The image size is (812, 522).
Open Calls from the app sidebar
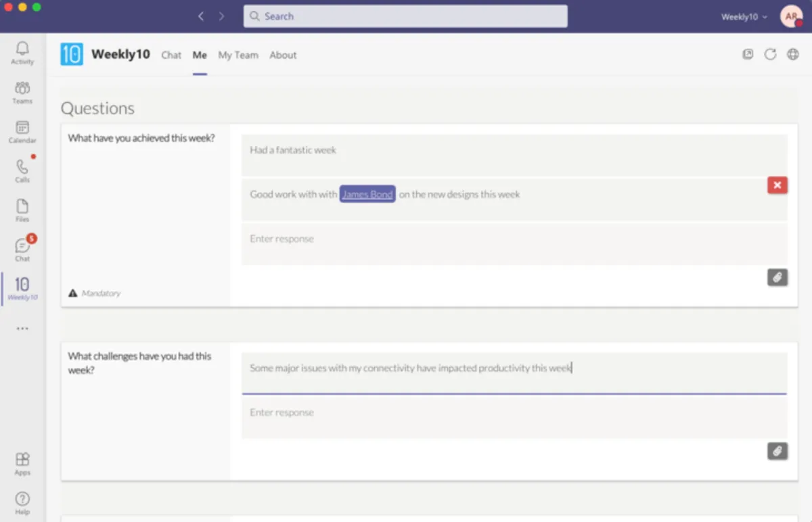click(x=22, y=170)
